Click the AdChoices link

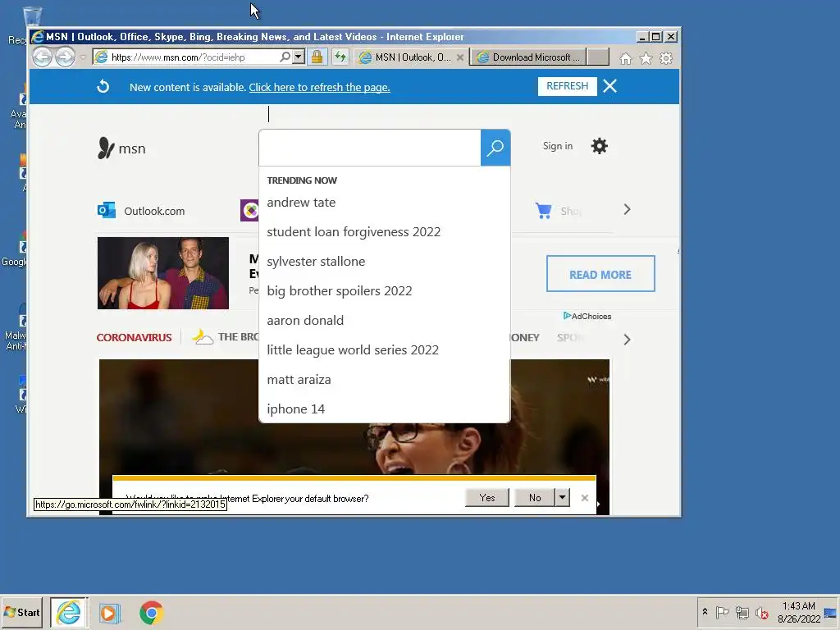[x=587, y=316]
